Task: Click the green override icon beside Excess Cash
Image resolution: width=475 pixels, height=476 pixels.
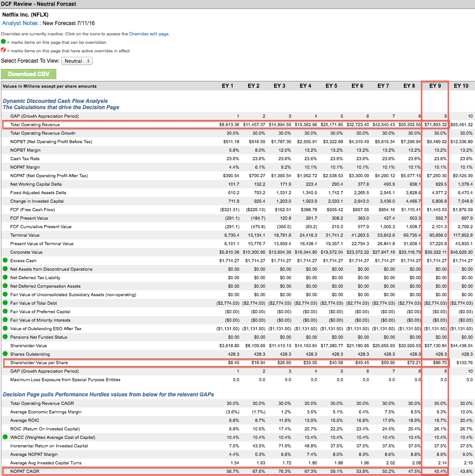Action: (x=5, y=260)
